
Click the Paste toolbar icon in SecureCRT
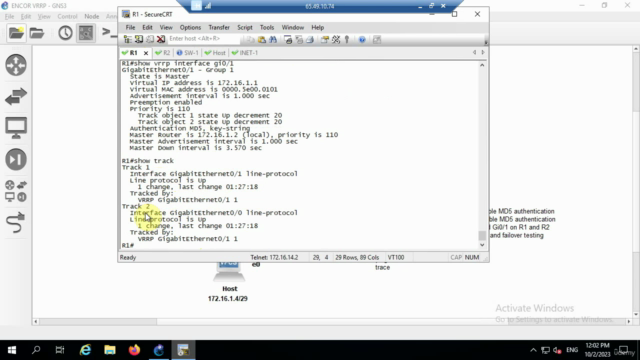[262, 40]
